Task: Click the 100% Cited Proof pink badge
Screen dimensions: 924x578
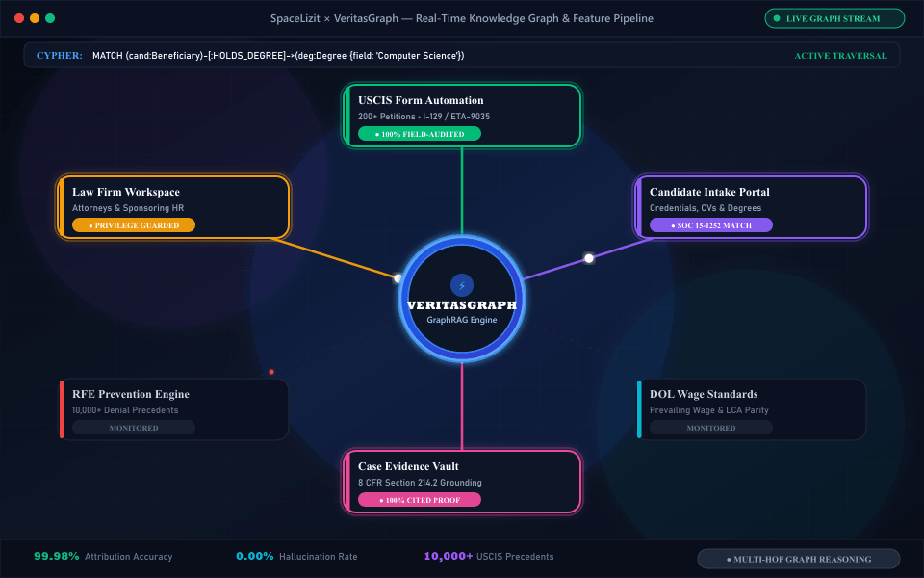Action: pos(420,500)
